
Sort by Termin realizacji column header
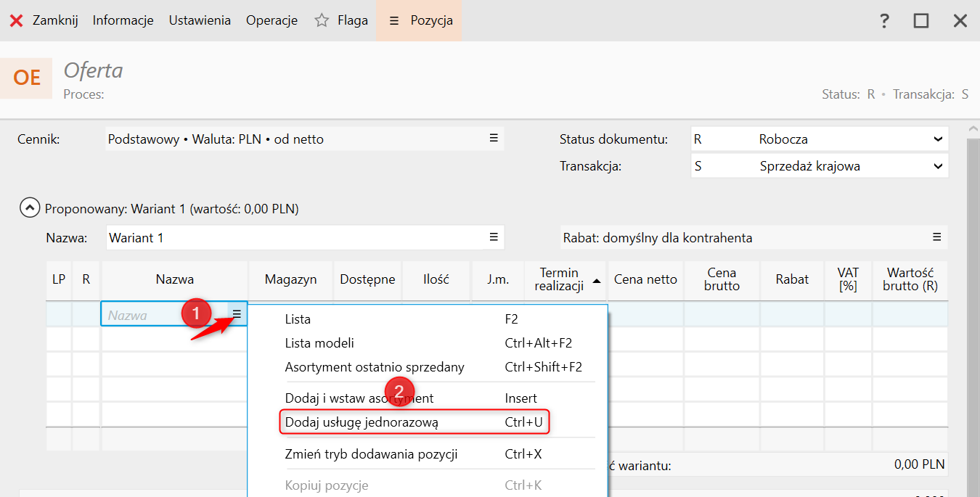[x=566, y=279]
